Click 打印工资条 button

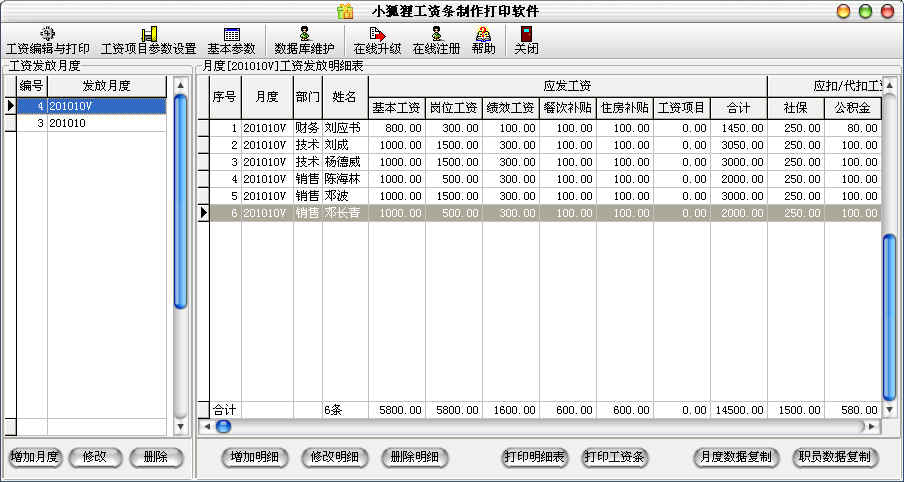[x=615, y=457]
